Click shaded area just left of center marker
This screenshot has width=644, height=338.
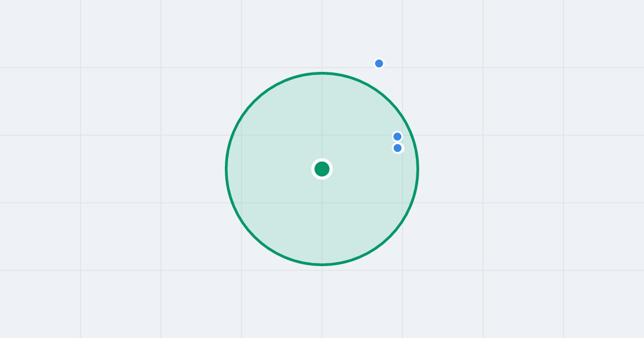coord(301,169)
